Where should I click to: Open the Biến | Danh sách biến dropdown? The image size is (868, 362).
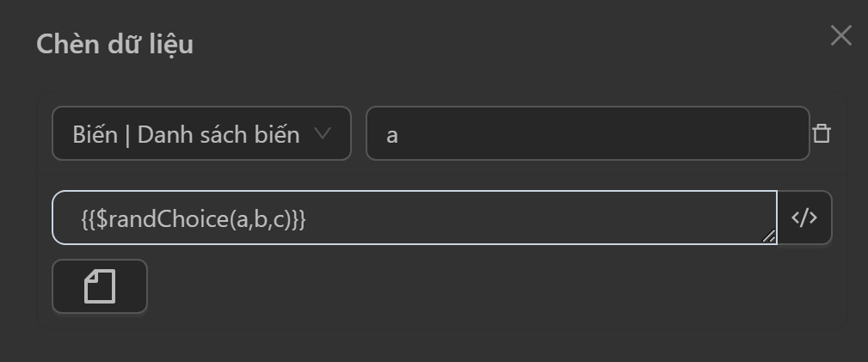pyautogui.click(x=201, y=133)
